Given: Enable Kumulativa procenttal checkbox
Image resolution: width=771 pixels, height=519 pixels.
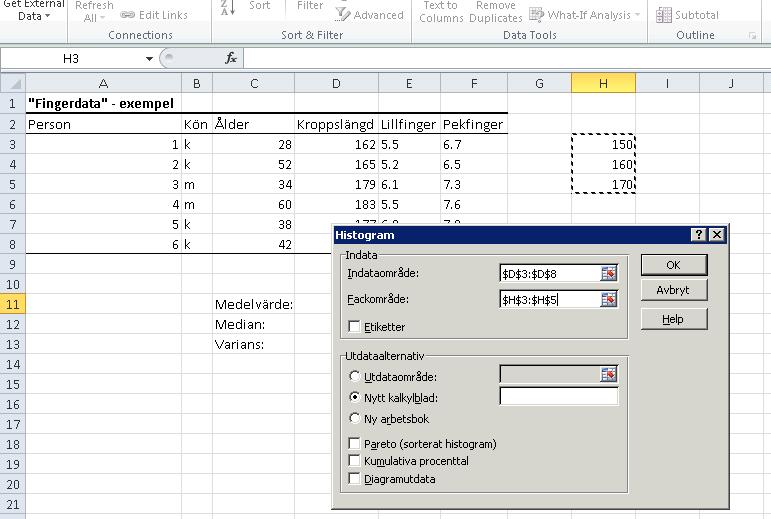Looking at the screenshot, I should pyautogui.click(x=354, y=461).
